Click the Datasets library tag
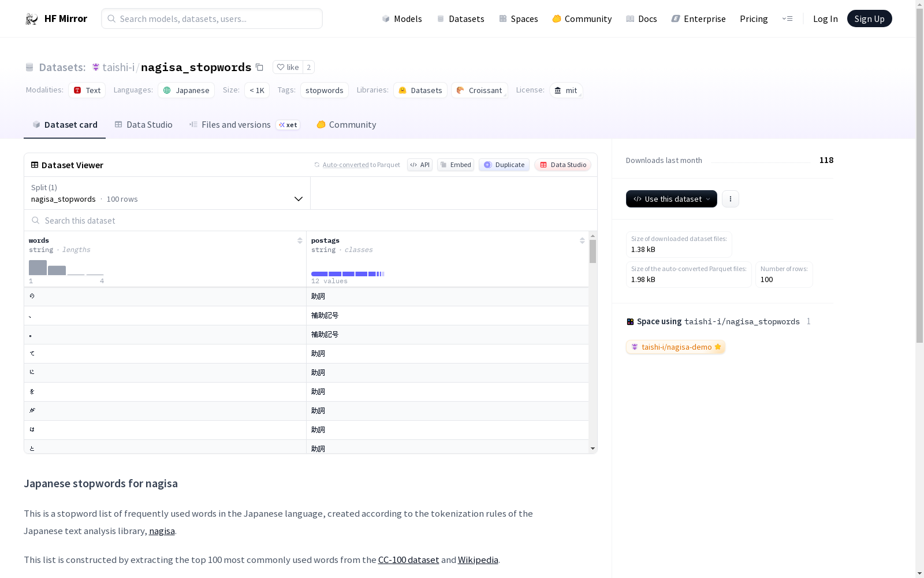 (420, 90)
